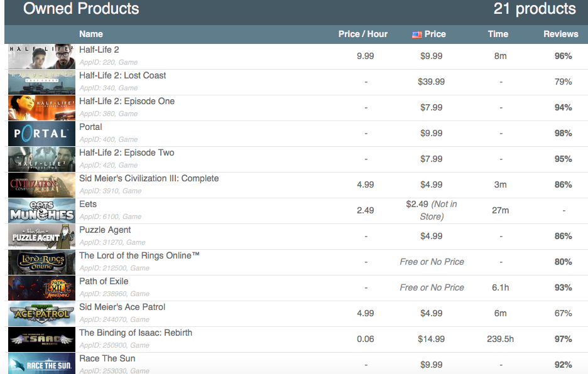
Task: Open Civilization III Complete thumbnail
Action: 41,185
